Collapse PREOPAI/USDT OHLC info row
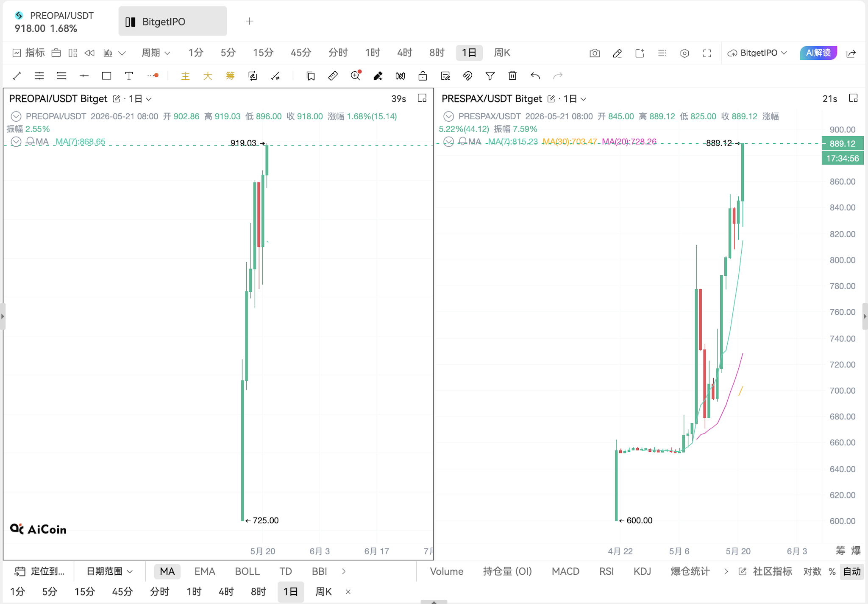The height and width of the screenshot is (604, 868). [x=16, y=116]
